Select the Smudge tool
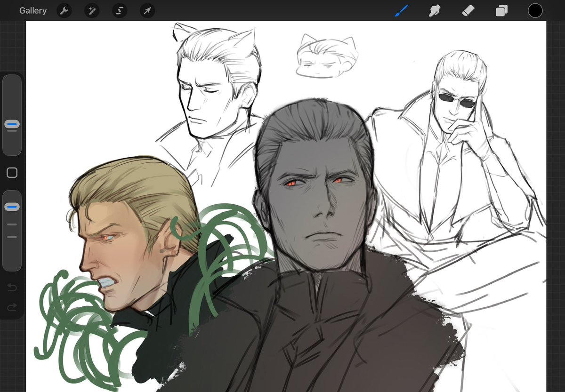 coord(435,10)
